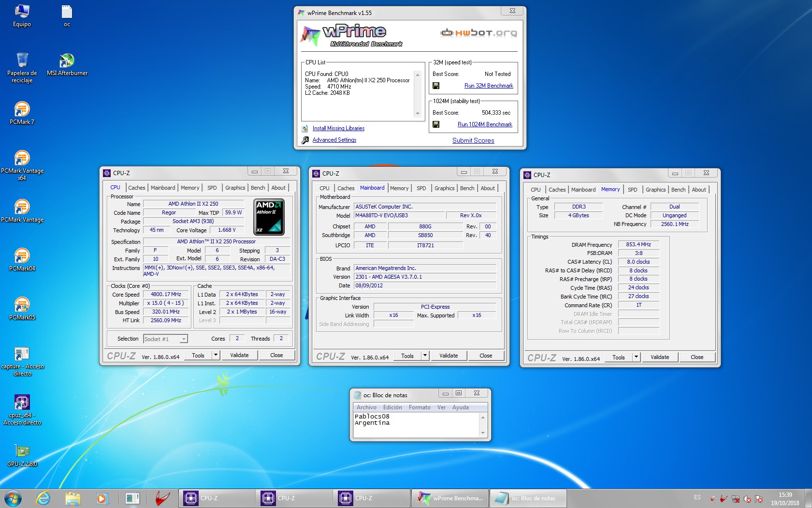Open Windows Explorer folder on taskbar
812x508 pixels.
(72, 498)
